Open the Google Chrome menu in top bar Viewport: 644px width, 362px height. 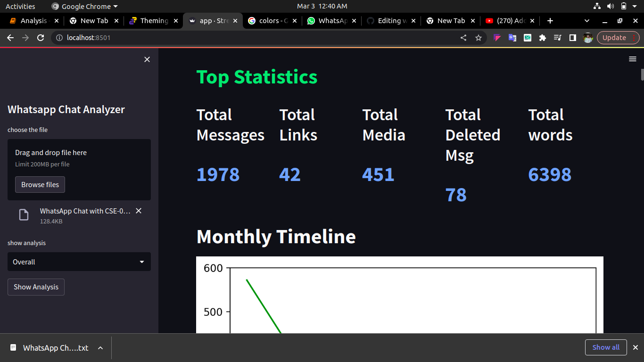84,6
